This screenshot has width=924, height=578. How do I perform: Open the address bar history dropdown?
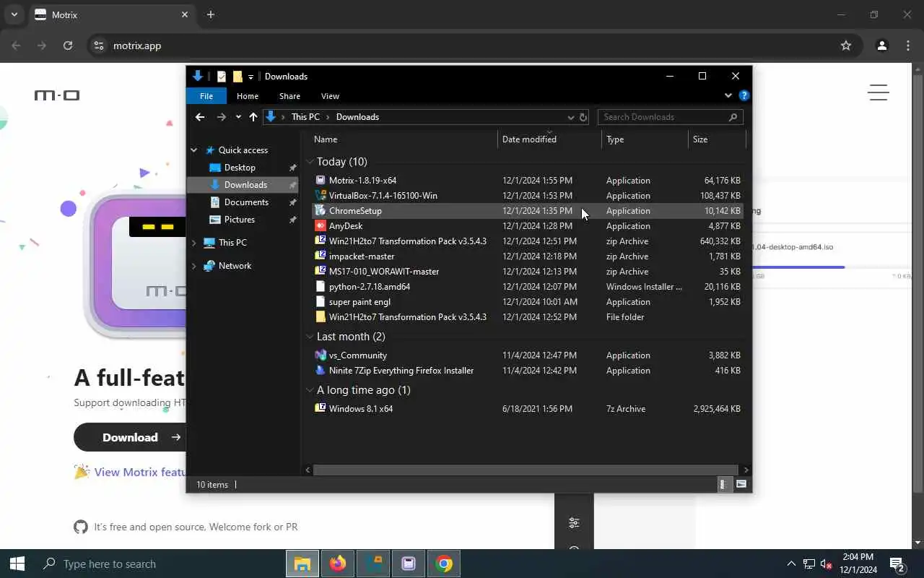[x=570, y=117]
